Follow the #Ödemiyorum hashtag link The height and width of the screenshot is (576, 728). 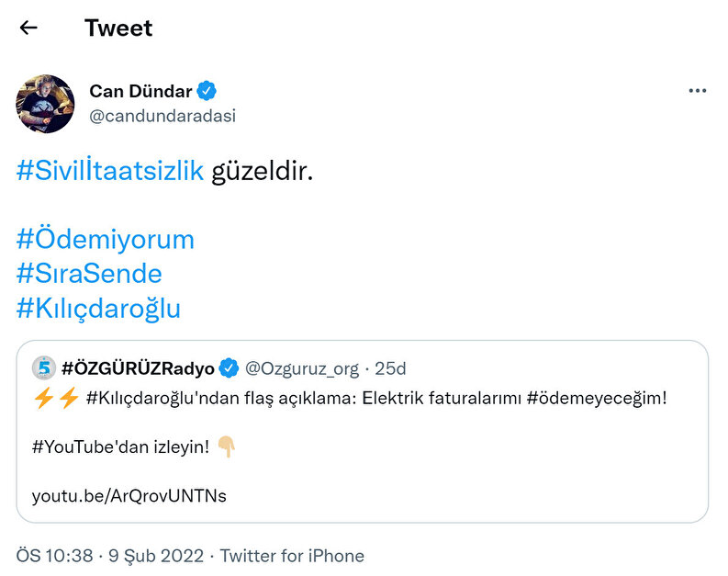(106, 240)
